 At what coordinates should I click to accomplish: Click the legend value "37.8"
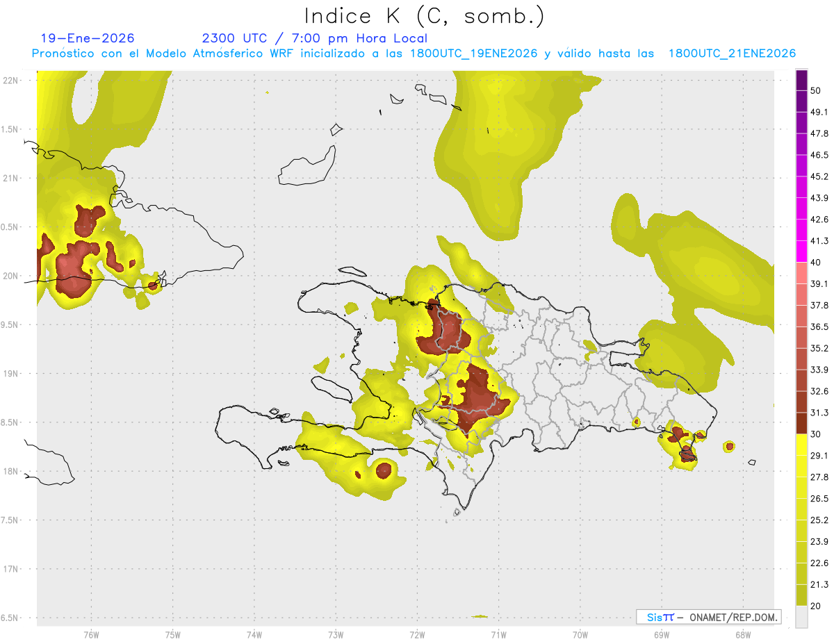click(819, 305)
